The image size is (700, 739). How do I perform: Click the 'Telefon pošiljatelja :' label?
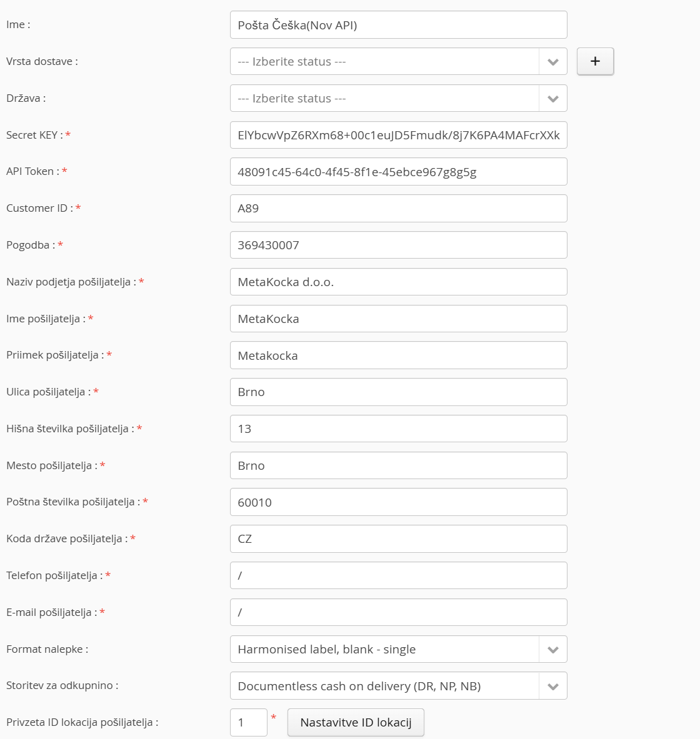tap(54, 575)
